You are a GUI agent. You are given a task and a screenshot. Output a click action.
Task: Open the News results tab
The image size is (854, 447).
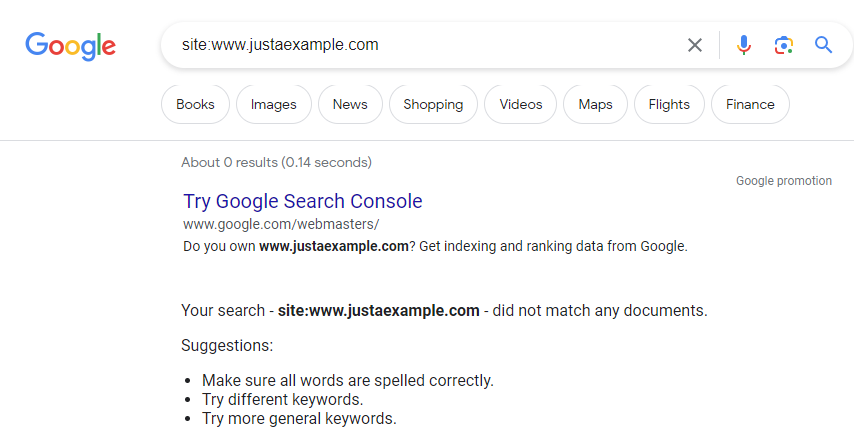[350, 104]
